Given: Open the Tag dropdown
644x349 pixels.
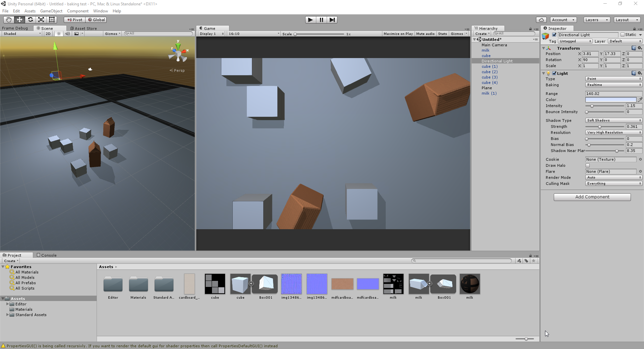Looking at the screenshot, I should coord(575,41).
